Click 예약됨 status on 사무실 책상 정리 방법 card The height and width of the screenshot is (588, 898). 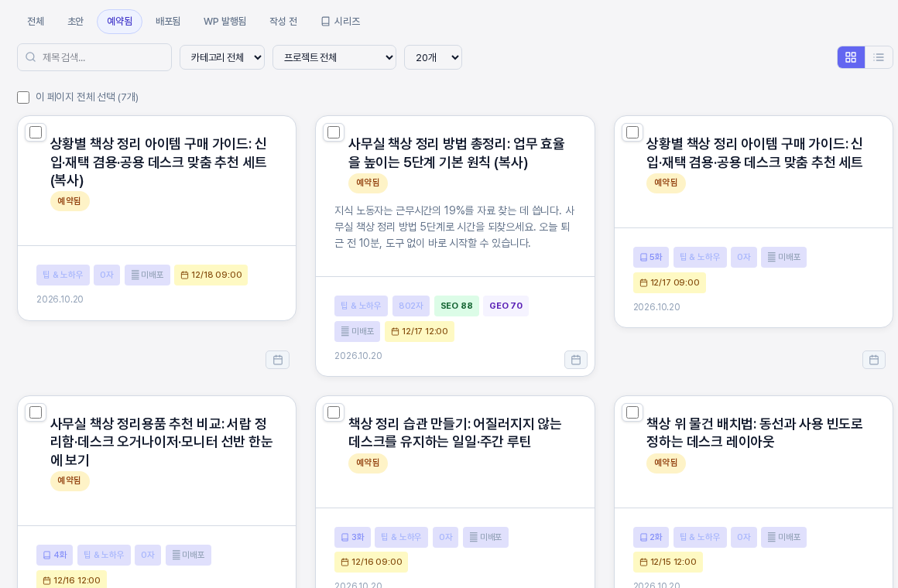point(368,183)
